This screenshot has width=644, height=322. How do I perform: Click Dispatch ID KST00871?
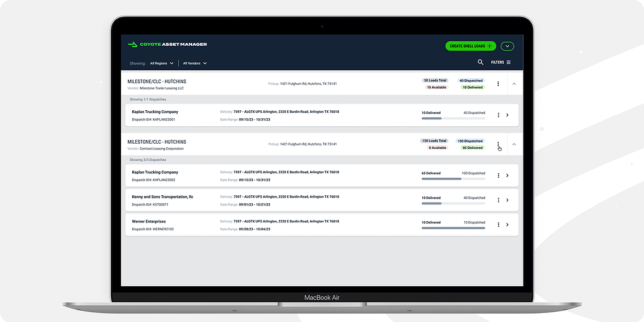click(x=150, y=204)
